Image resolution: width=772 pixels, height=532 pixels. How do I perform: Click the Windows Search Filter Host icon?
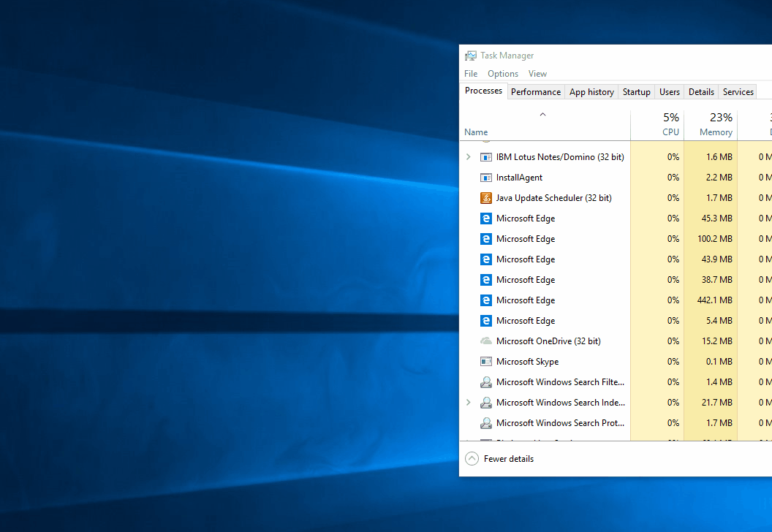[486, 382]
